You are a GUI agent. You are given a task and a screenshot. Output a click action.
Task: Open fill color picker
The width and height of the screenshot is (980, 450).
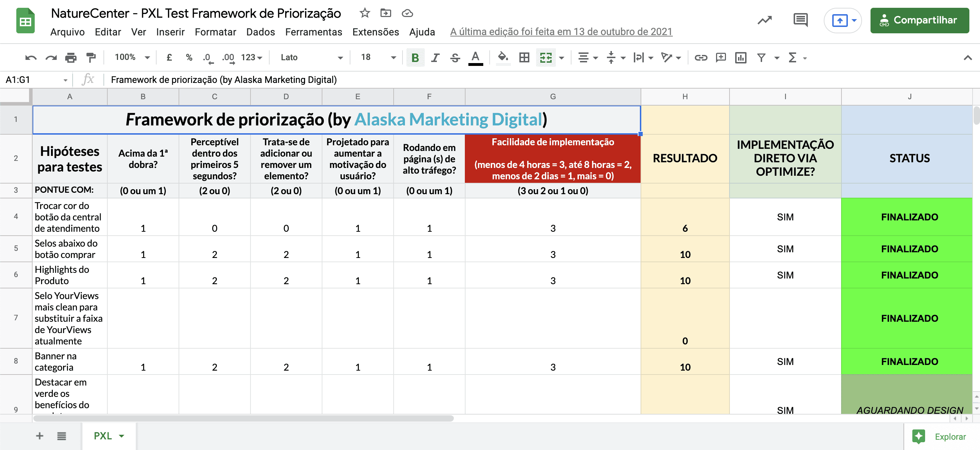point(503,58)
